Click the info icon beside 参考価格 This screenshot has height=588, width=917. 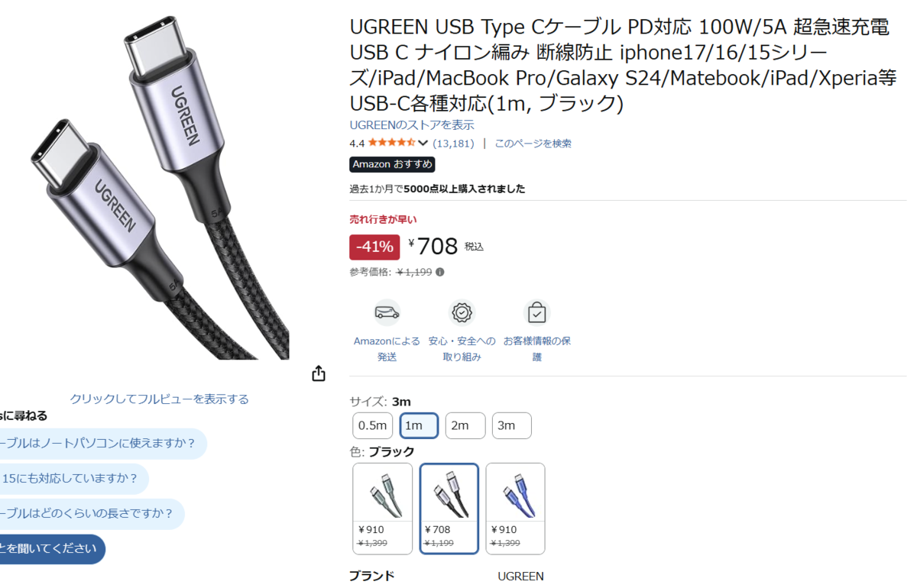pos(440,272)
